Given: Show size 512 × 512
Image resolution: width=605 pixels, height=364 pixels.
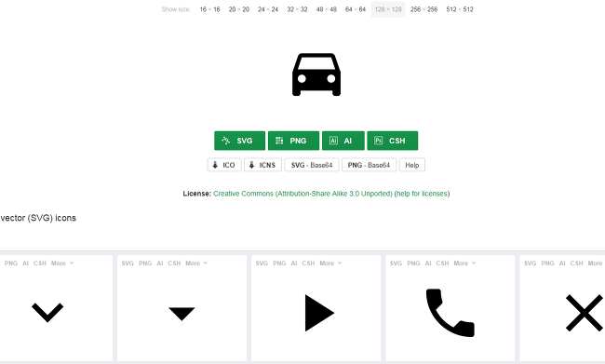Looking at the screenshot, I should coord(460,9).
